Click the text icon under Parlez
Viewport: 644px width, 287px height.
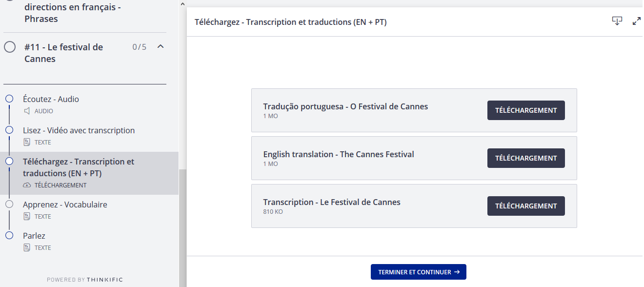27,248
